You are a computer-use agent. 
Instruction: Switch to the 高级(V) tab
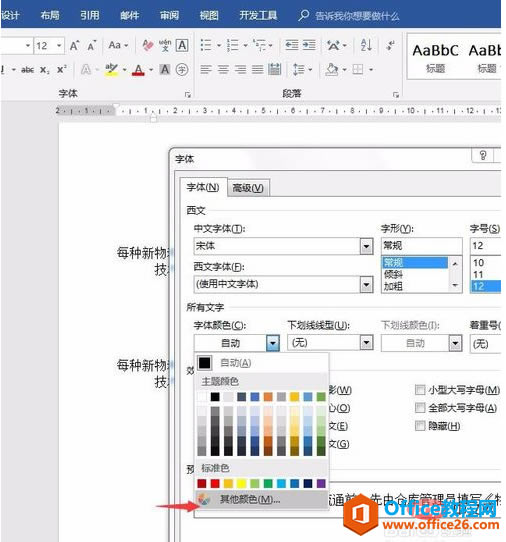248,188
